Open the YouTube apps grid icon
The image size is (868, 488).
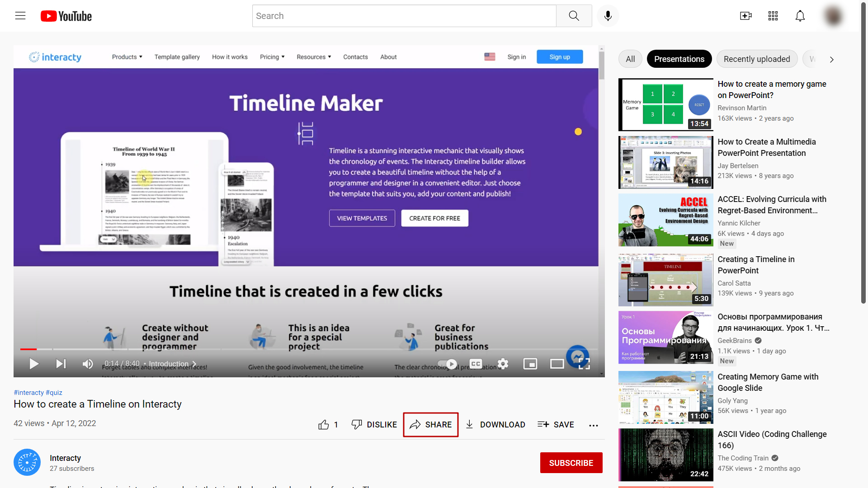pyautogui.click(x=773, y=16)
